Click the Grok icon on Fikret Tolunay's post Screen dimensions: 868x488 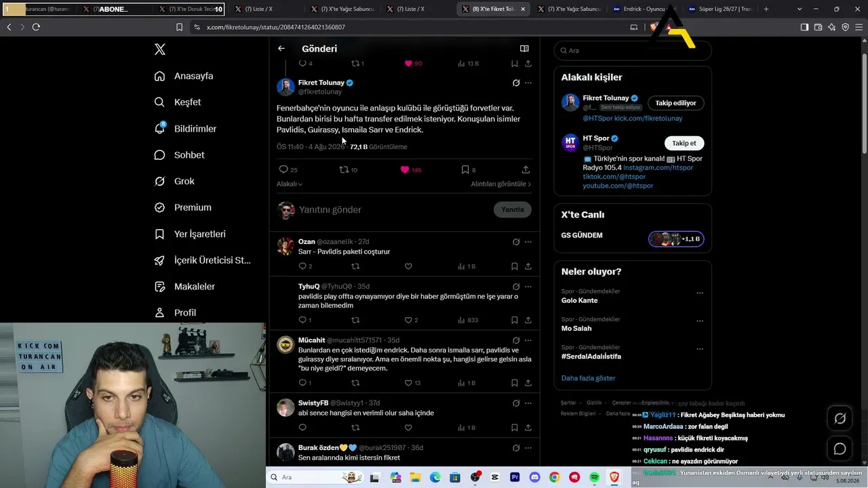(x=516, y=83)
